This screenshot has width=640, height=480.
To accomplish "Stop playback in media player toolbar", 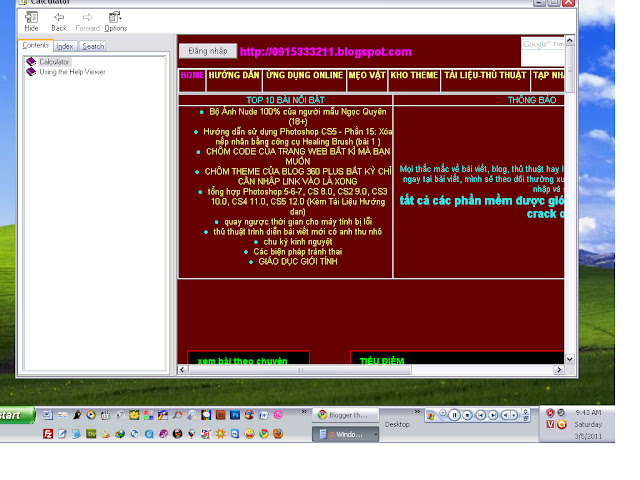I will pos(467,415).
